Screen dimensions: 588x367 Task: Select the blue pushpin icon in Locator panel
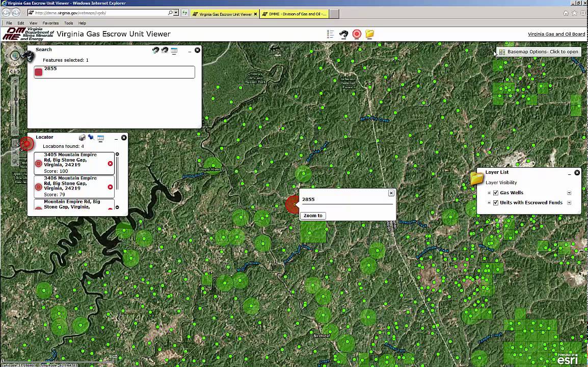tap(91, 138)
